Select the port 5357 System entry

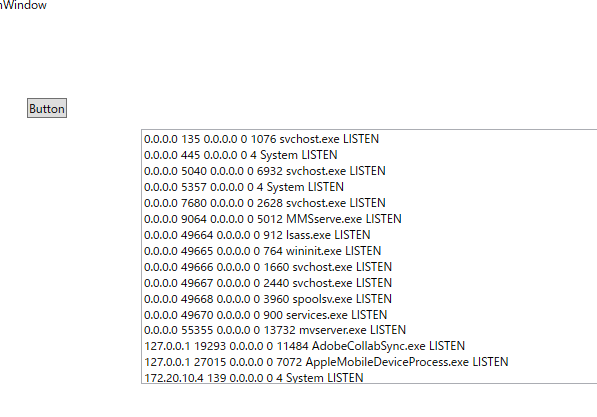click(x=369, y=187)
